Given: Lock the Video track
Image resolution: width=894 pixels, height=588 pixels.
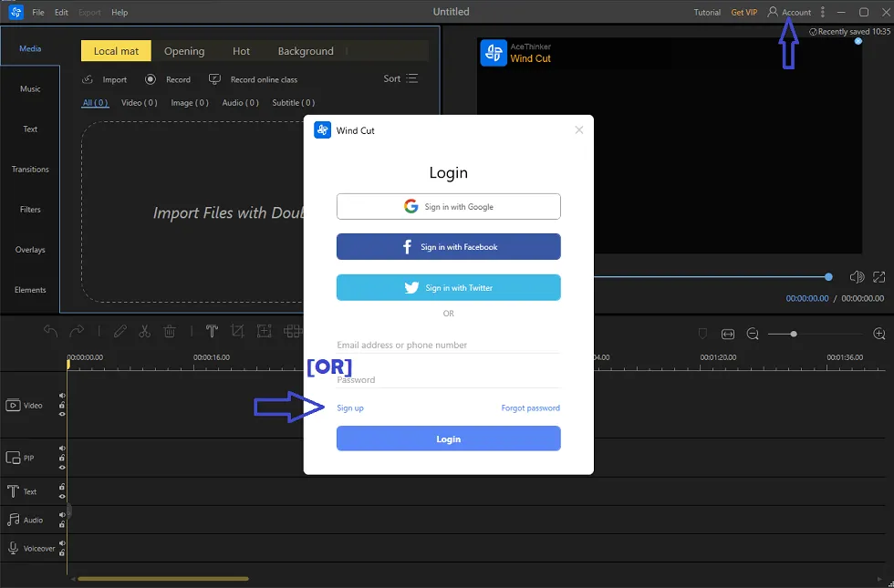Looking at the screenshot, I should click(x=61, y=404).
